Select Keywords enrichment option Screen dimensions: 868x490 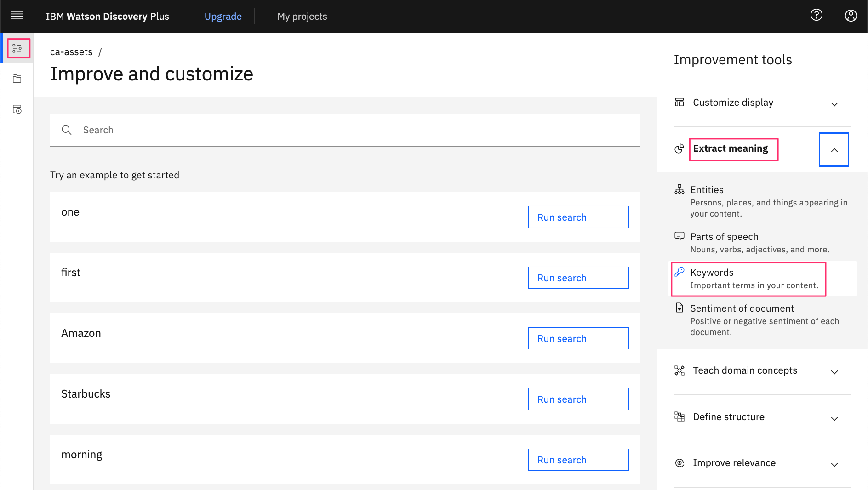(x=762, y=279)
